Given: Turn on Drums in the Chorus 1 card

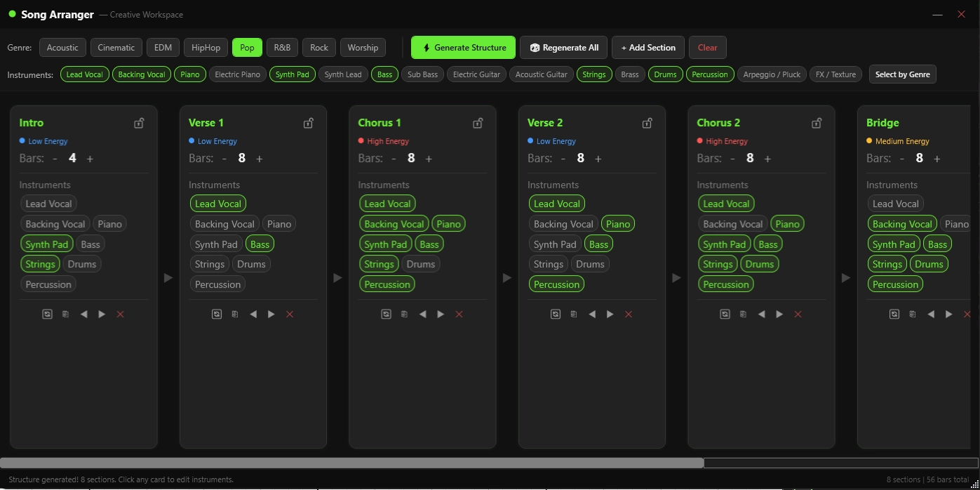Looking at the screenshot, I should point(420,264).
